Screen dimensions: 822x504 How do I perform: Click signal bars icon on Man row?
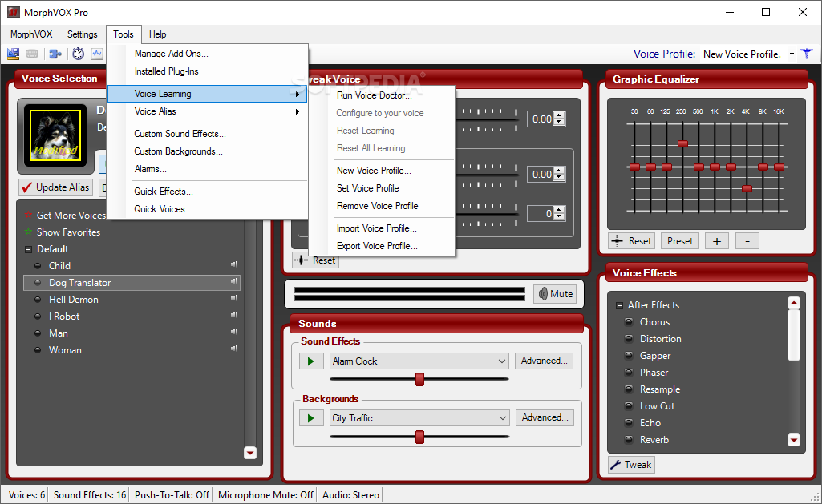(234, 332)
